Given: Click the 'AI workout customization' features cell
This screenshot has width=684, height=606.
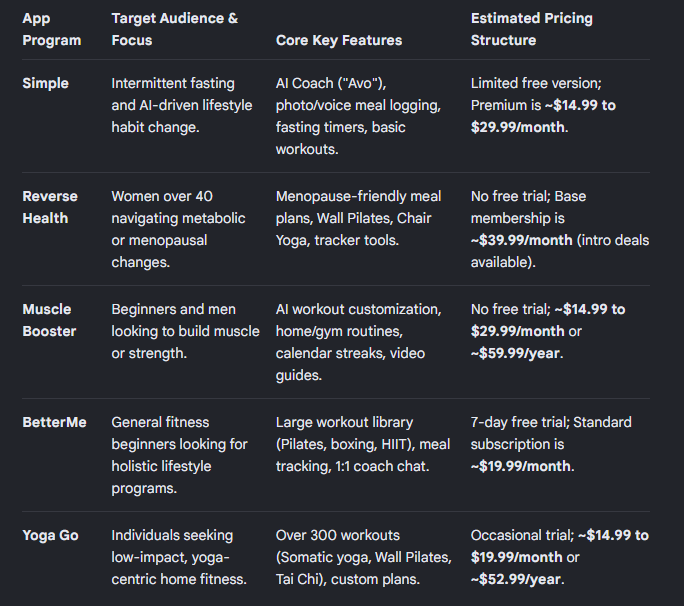Looking at the screenshot, I should (x=358, y=342).
